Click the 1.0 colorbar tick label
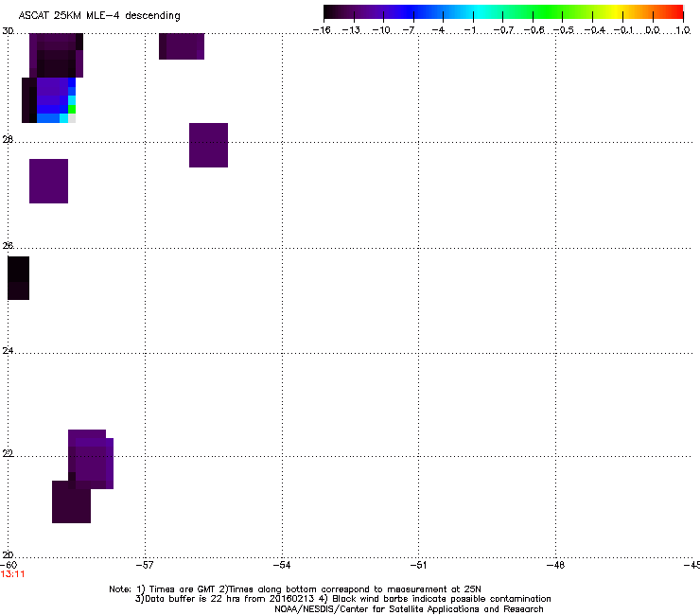 point(683,30)
